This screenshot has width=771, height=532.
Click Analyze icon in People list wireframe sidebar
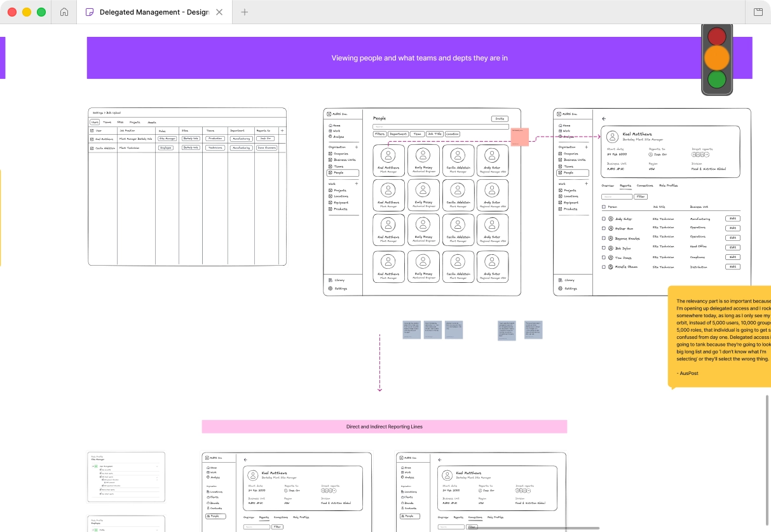pyautogui.click(x=330, y=136)
